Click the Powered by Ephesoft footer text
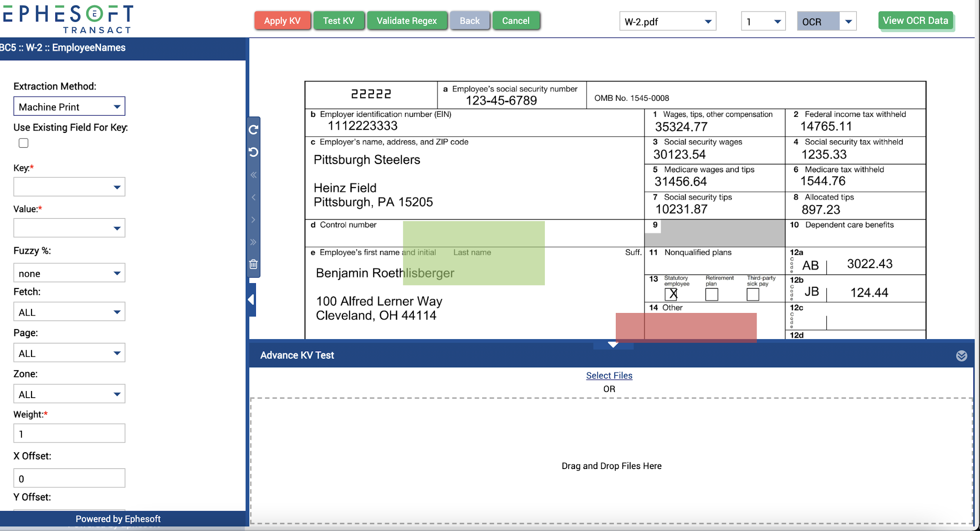Screen dimensions: 980x531 point(118,519)
